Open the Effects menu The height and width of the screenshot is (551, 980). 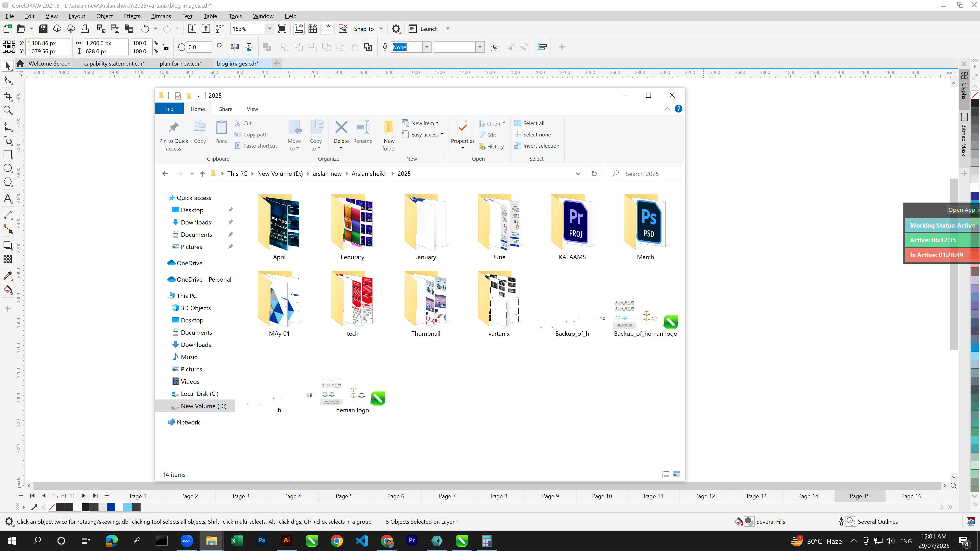pos(132,16)
